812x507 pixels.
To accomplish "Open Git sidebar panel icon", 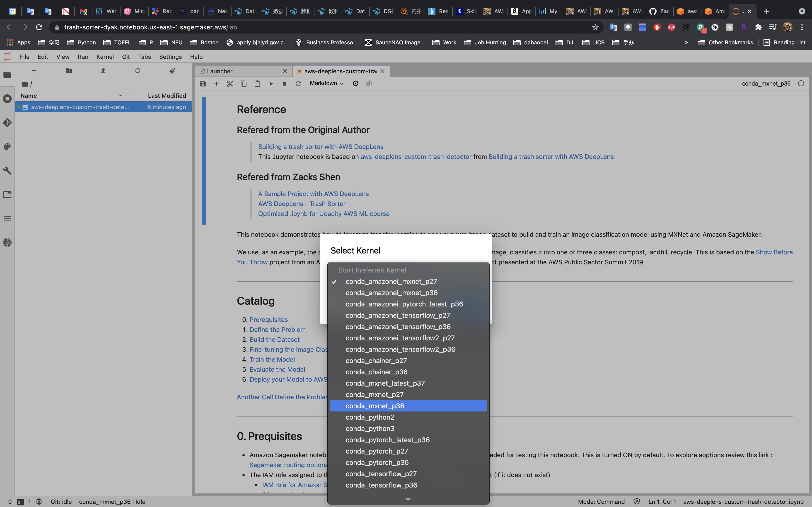I will [7, 123].
